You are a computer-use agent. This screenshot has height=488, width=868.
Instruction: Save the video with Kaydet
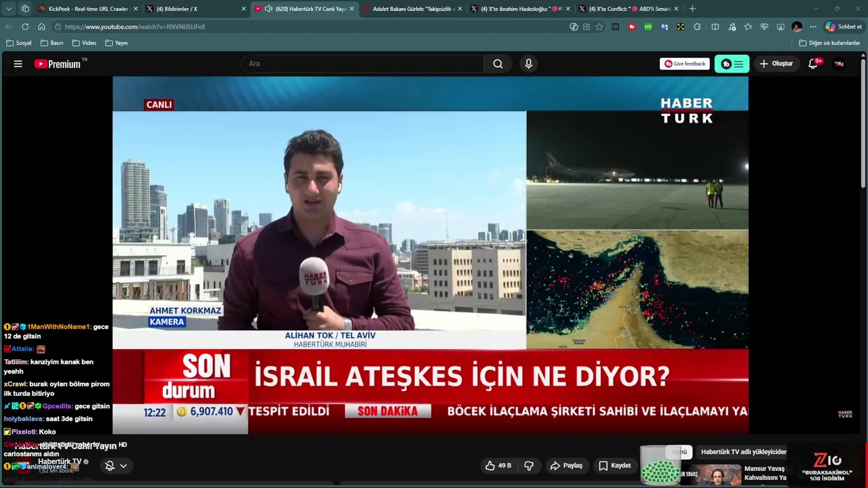tap(615, 466)
